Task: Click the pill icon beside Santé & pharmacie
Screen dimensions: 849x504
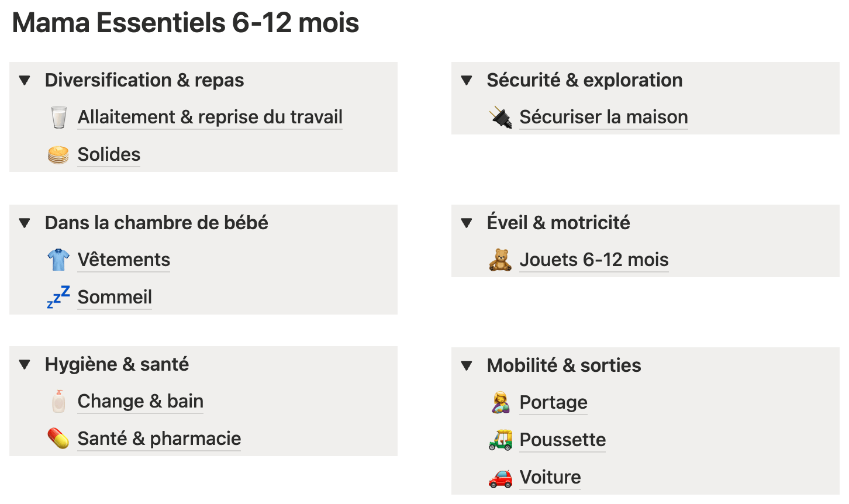Action: coord(58,439)
